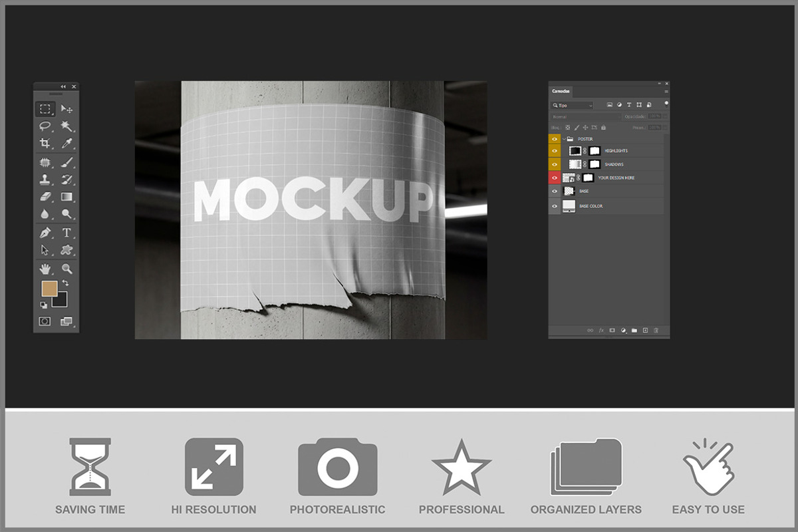
Task: Lock transparent pixels
Action: click(x=568, y=127)
